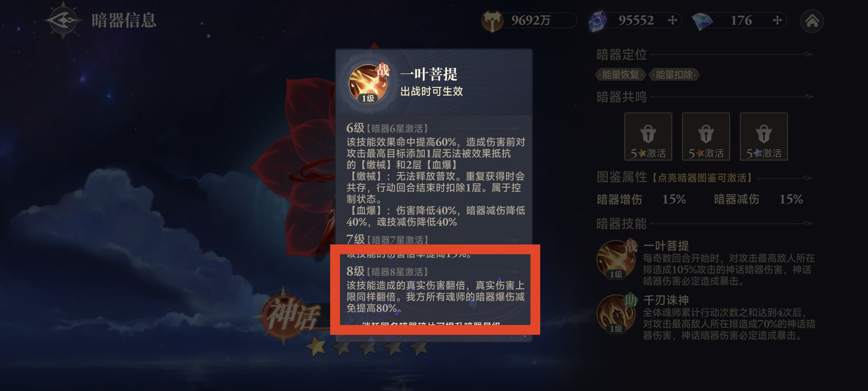This screenshot has width=868, height=391.
Task: Click the 能量恢复 tag
Action: click(x=620, y=75)
